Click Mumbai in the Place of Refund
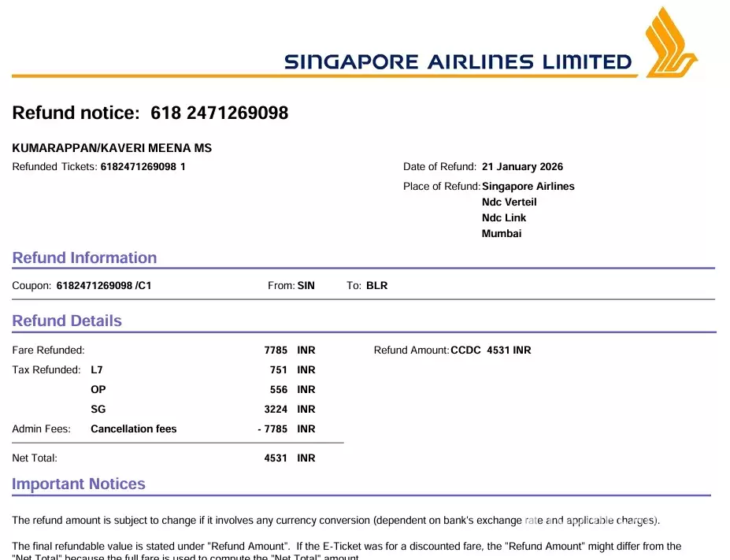The image size is (730, 560). [502, 234]
